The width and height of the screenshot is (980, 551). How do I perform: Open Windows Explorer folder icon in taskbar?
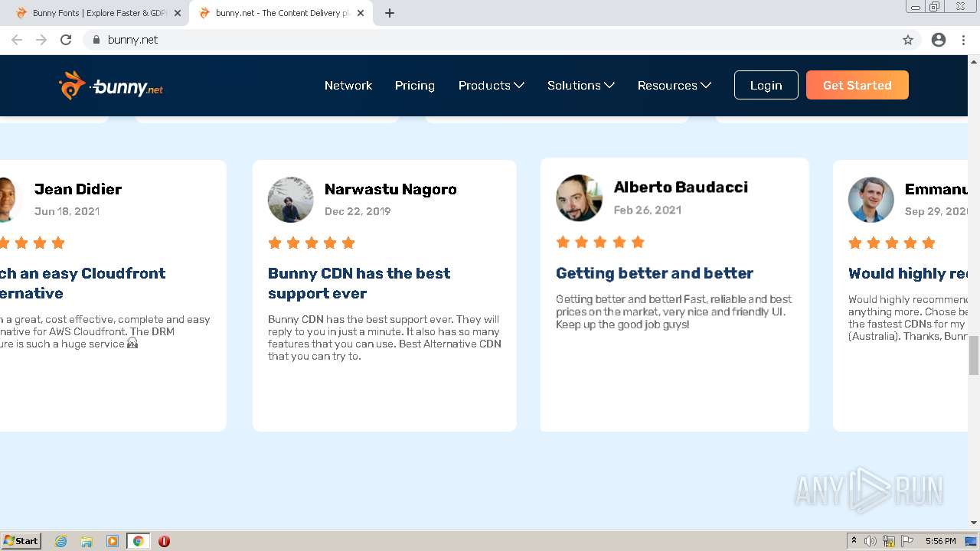click(x=87, y=541)
